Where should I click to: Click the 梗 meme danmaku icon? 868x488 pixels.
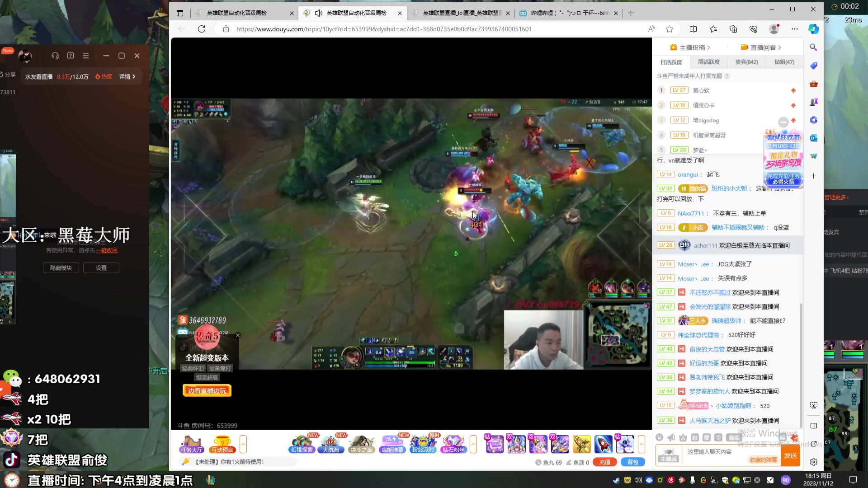tap(706, 437)
